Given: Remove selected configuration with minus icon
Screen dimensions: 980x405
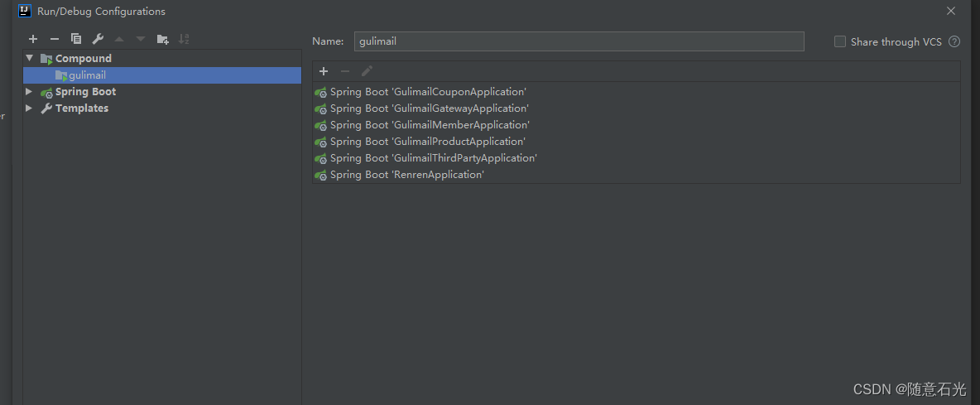Looking at the screenshot, I should pyautogui.click(x=55, y=40).
